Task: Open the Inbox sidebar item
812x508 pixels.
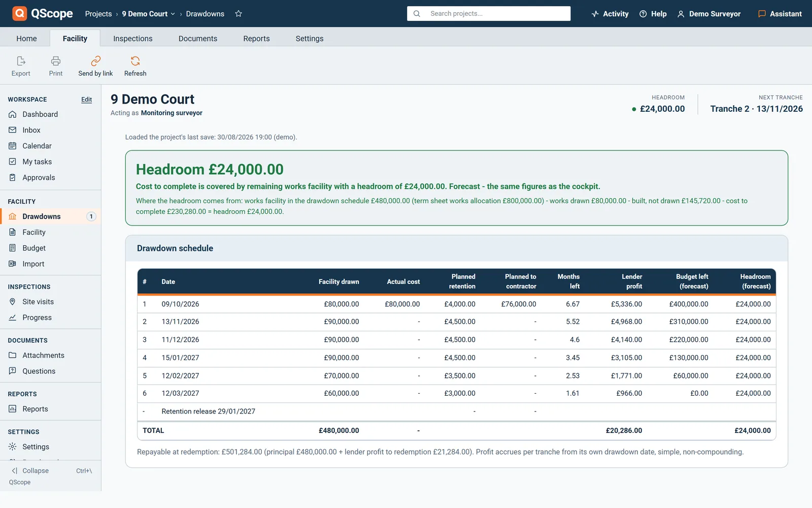Action: point(50,130)
